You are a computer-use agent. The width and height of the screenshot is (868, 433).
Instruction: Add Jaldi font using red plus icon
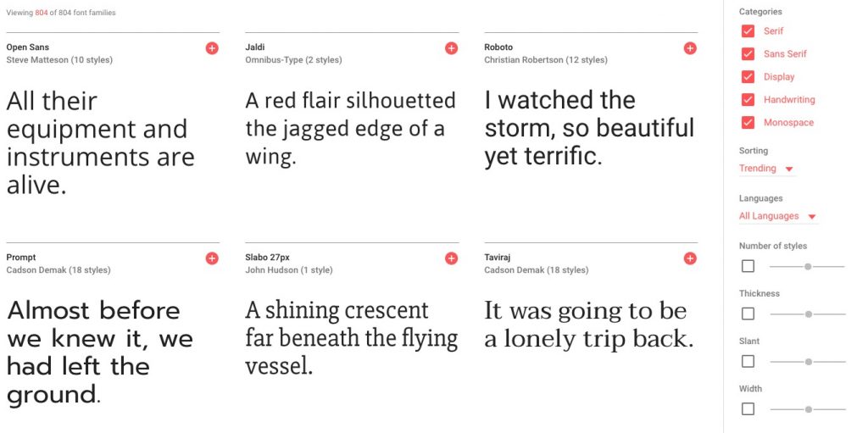click(451, 48)
